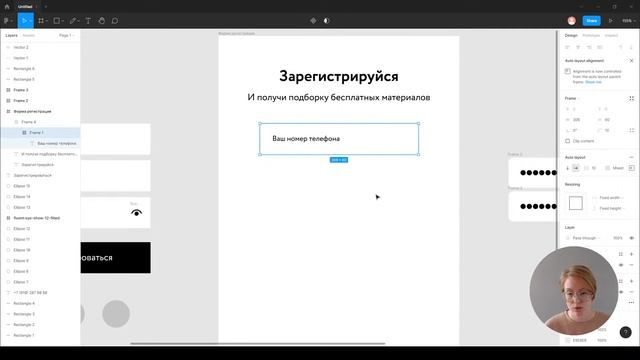The height and width of the screenshot is (360, 640).
Task: Open the Pass through blend mode dropdown
Action: point(585,238)
